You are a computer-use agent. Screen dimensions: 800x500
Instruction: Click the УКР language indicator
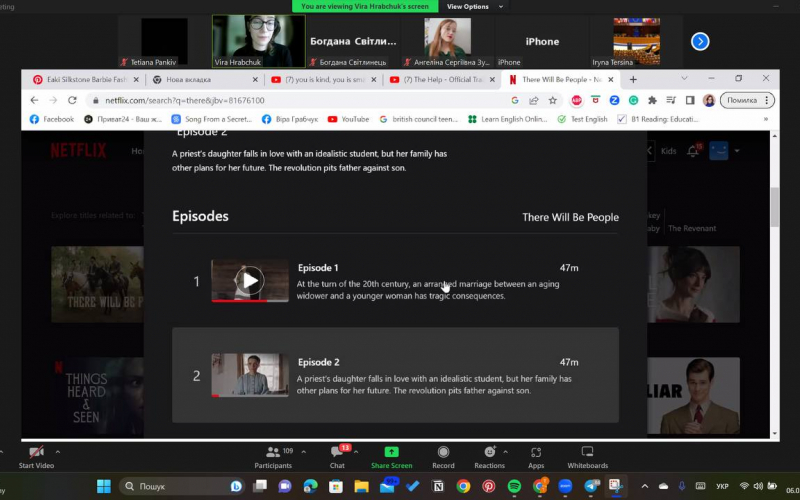[x=722, y=486]
